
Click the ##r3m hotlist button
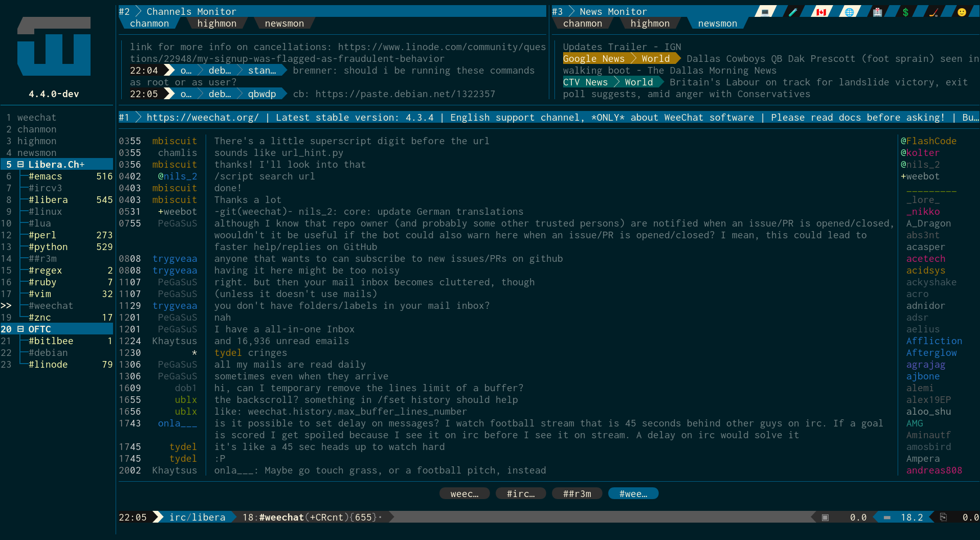tap(577, 494)
